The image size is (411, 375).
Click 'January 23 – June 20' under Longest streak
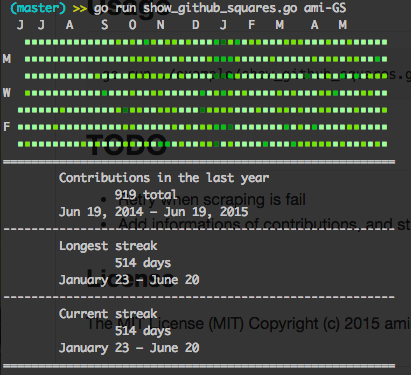click(129, 280)
